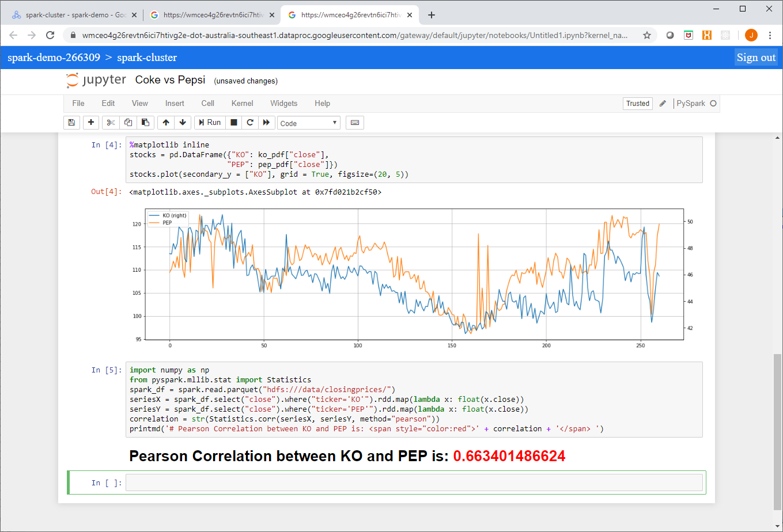Open the Cell menu
Viewport: 783px width, 532px height.
coord(208,104)
